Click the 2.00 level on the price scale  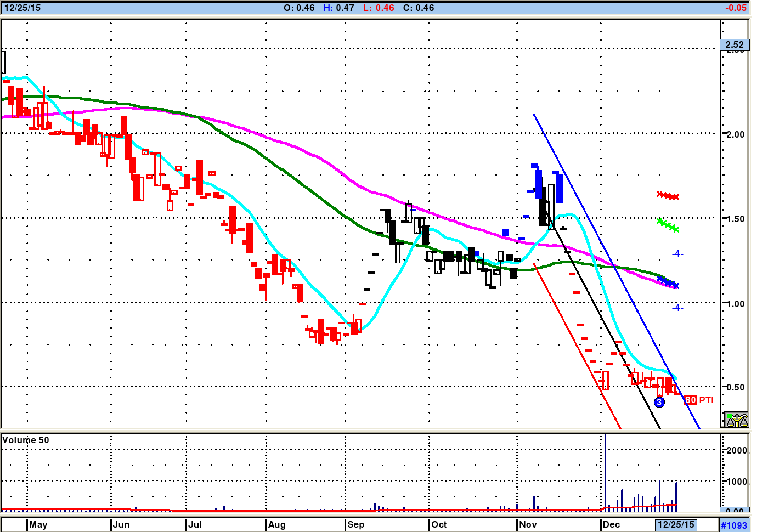click(x=736, y=134)
